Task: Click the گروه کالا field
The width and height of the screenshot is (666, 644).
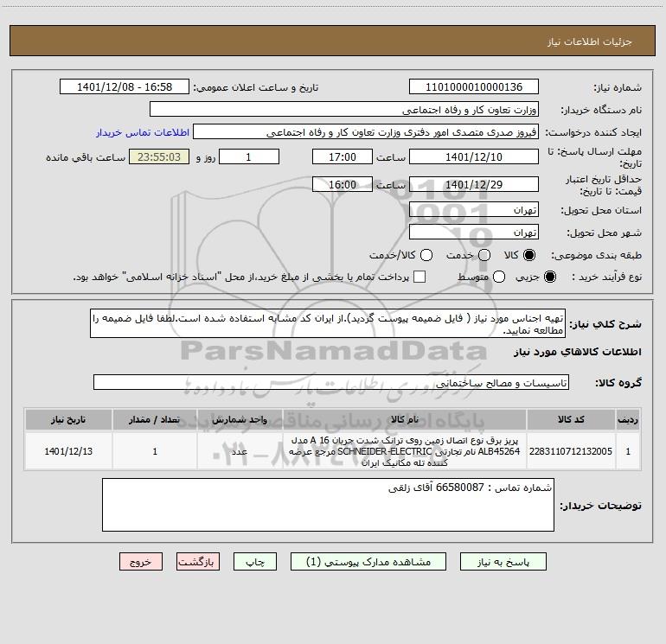Action: [x=331, y=382]
